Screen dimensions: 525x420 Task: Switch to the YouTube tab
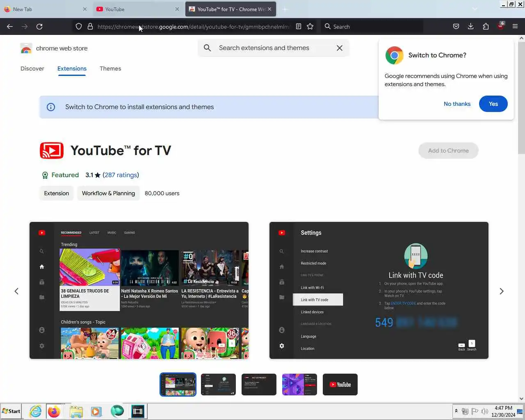pos(138,9)
